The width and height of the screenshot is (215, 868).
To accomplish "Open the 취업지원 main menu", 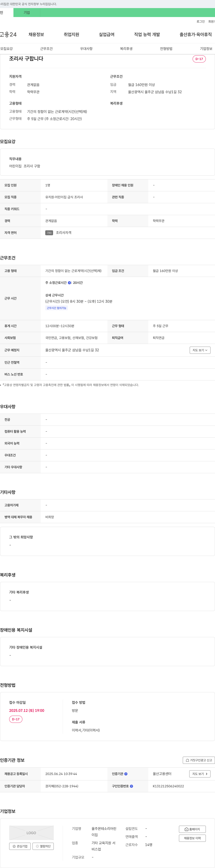I will click(71, 34).
